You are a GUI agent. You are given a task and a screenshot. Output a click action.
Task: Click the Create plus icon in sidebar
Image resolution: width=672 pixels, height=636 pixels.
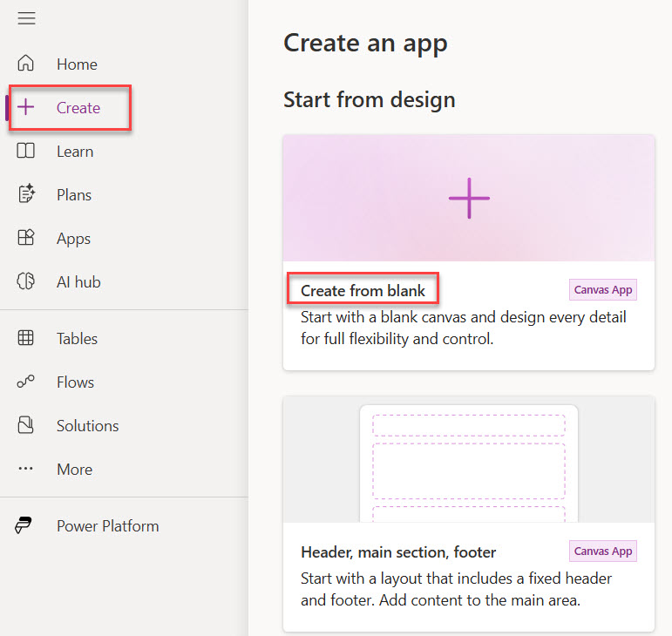tap(26, 107)
